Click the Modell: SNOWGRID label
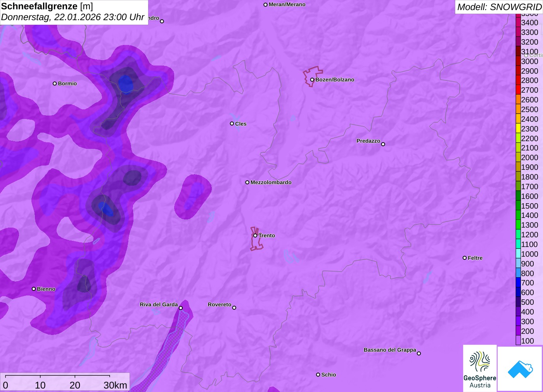Viewport: 543px width, 392px height. pyautogui.click(x=499, y=7)
